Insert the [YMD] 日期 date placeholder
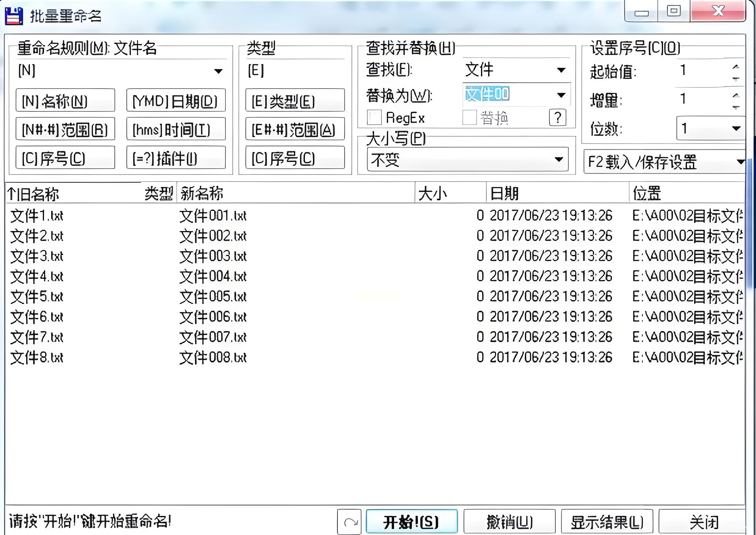Image resolution: width=756 pixels, height=535 pixels. point(176,101)
